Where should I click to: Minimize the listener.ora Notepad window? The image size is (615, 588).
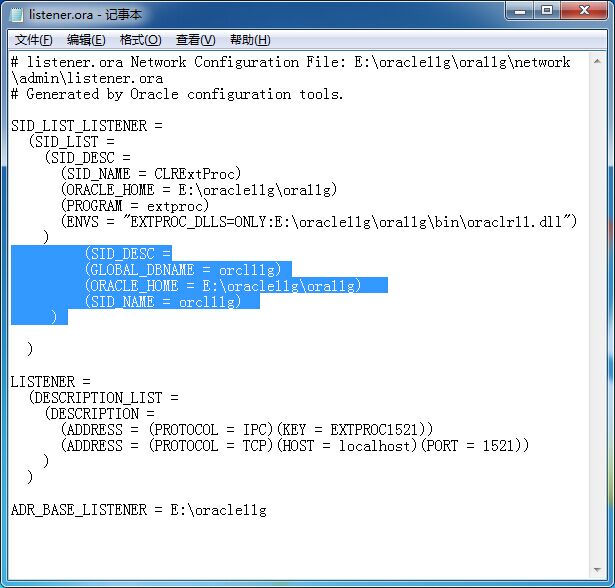[520, 10]
